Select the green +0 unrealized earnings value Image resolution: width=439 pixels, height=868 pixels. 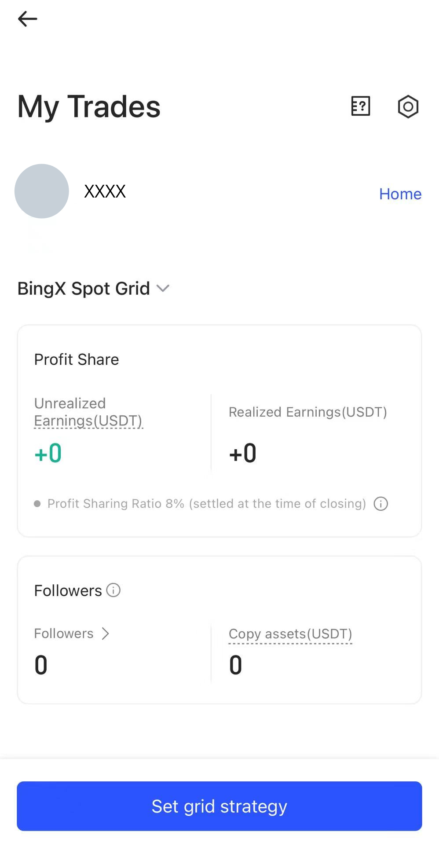coord(48,453)
